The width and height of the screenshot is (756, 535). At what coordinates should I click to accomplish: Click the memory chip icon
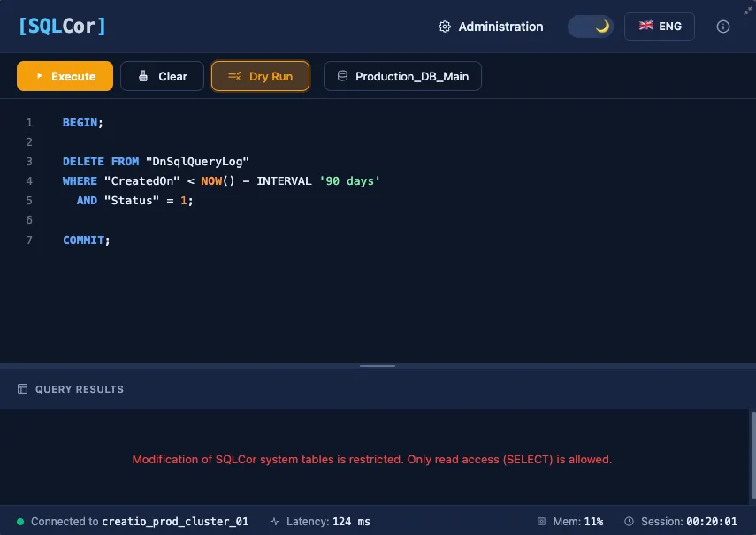541,521
